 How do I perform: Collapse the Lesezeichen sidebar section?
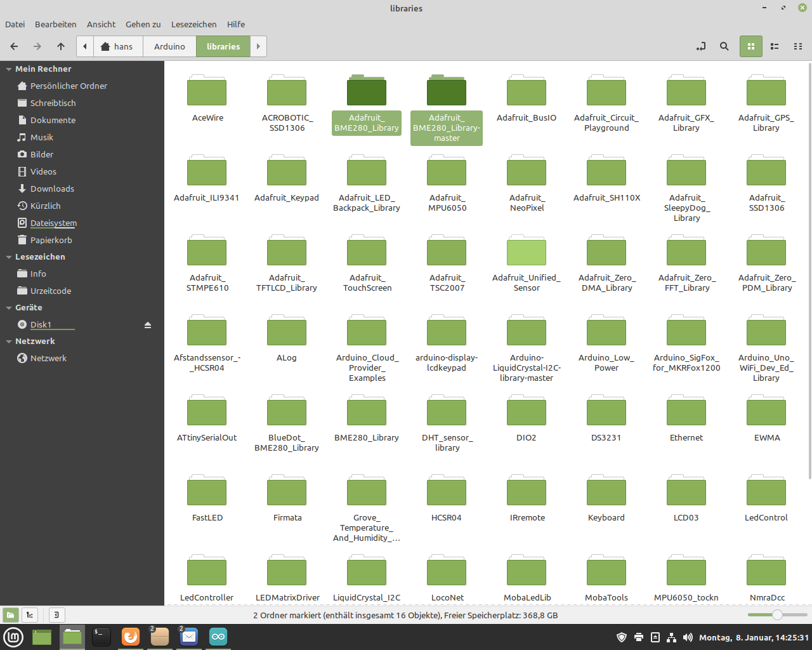pos(9,257)
